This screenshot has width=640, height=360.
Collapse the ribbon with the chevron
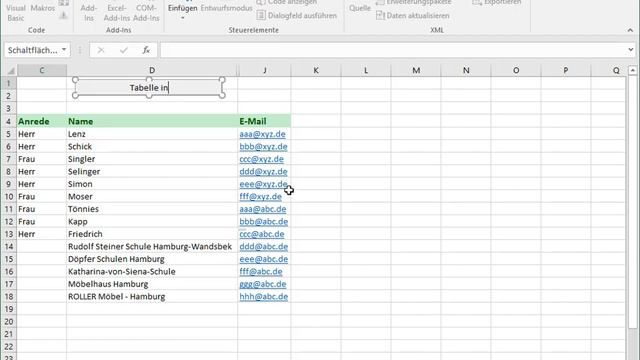click(x=630, y=30)
